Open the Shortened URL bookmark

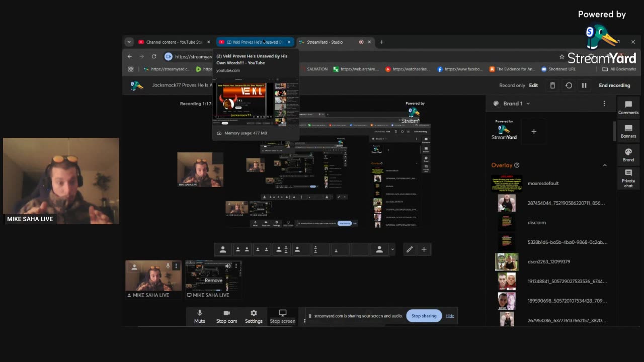click(558, 69)
